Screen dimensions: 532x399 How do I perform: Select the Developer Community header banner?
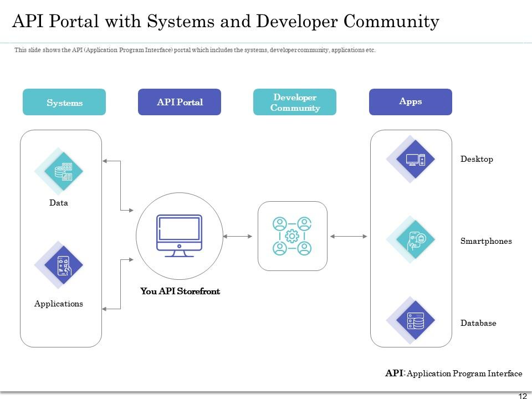[x=295, y=102]
